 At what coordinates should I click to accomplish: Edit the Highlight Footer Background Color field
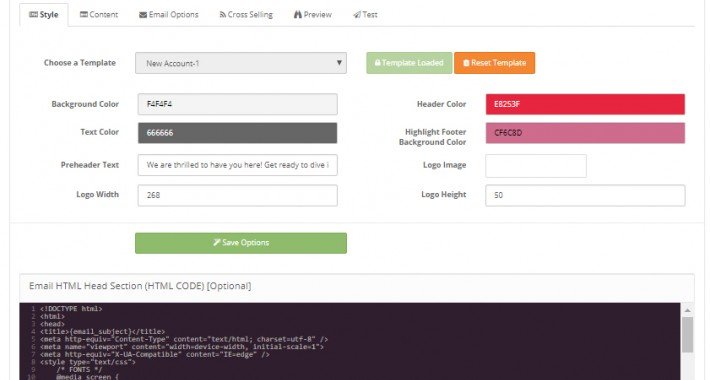pos(585,133)
